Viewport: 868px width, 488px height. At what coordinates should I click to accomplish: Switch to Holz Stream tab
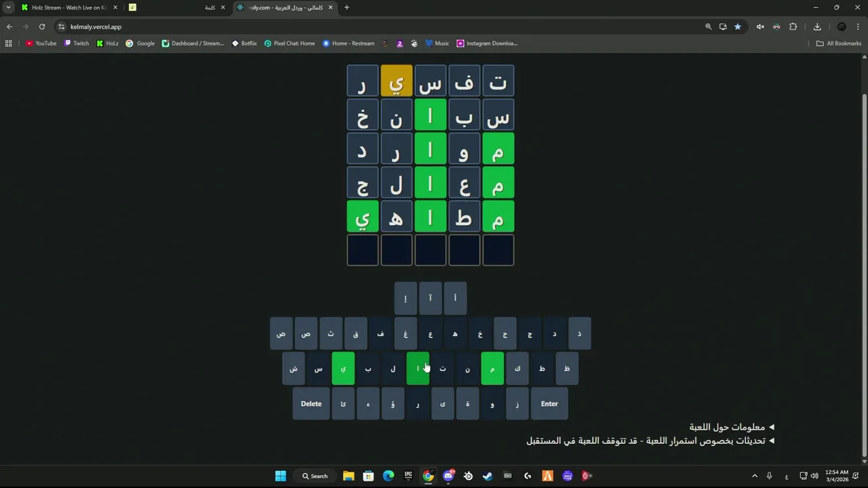(68, 7)
